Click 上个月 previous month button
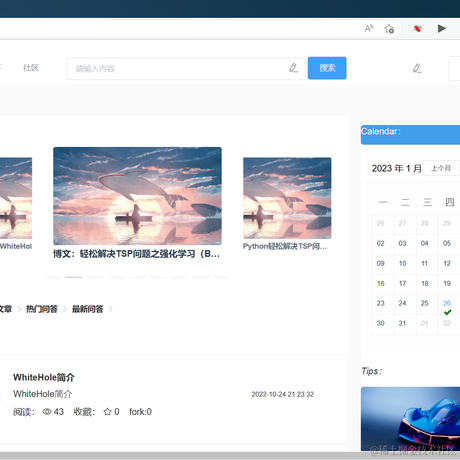Screen dimensions: 460x460 coord(441,168)
